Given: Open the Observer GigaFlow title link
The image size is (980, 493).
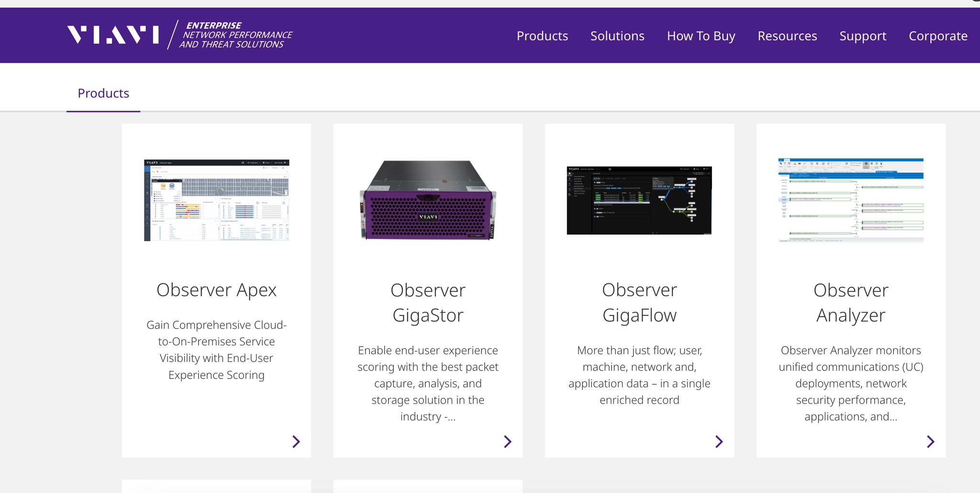Looking at the screenshot, I should (639, 303).
